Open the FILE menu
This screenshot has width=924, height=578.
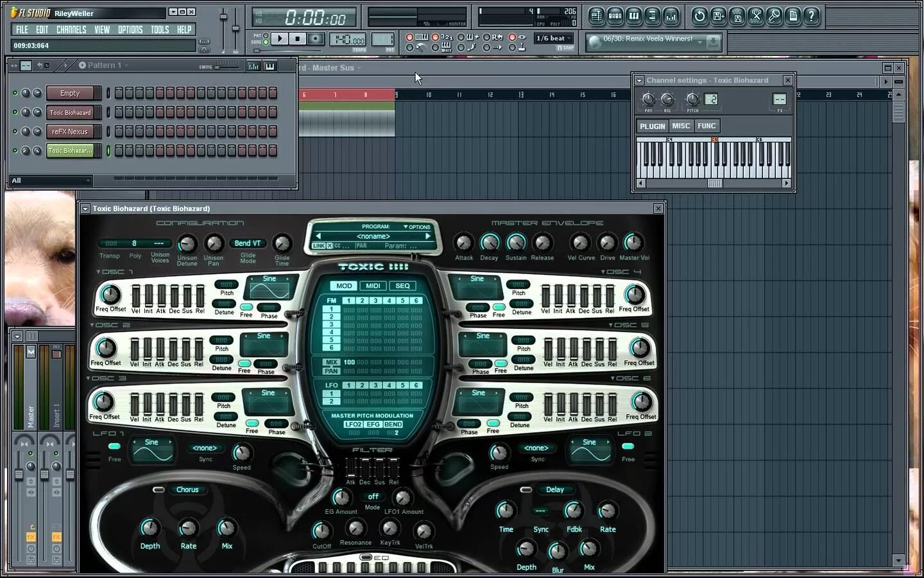pyautogui.click(x=22, y=30)
